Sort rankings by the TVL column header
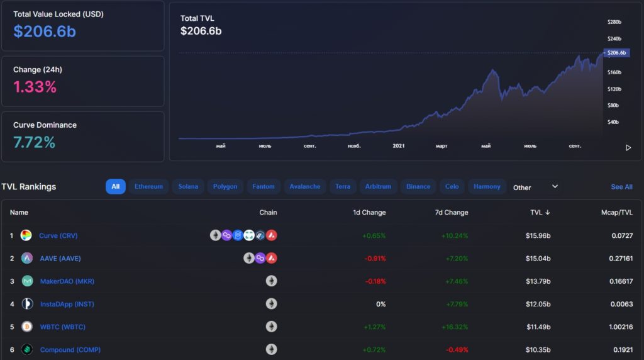Screen dimensions: 644x360 540,213
